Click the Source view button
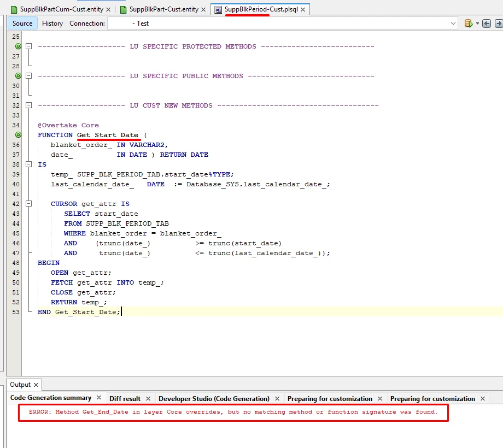Viewport: 503px width, 448px height. [x=22, y=23]
